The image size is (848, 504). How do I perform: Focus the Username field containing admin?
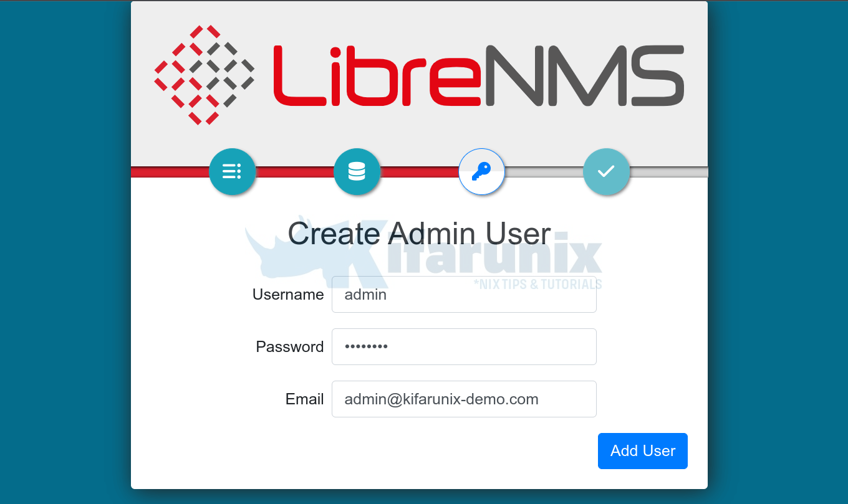[464, 295]
